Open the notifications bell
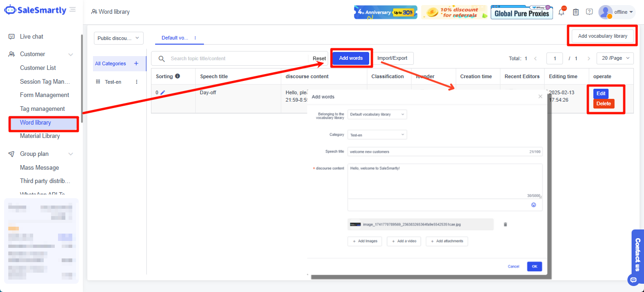 click(562, 12)
